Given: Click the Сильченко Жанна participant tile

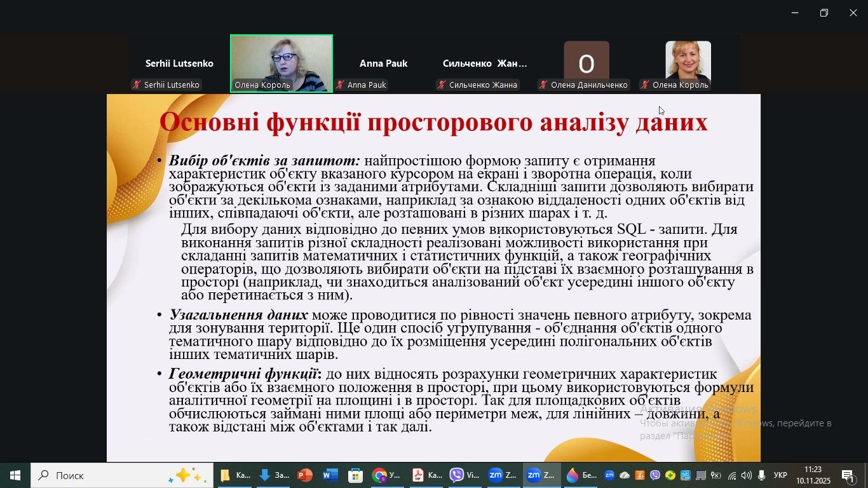Looking at the screenshot, I should [485, 64].
